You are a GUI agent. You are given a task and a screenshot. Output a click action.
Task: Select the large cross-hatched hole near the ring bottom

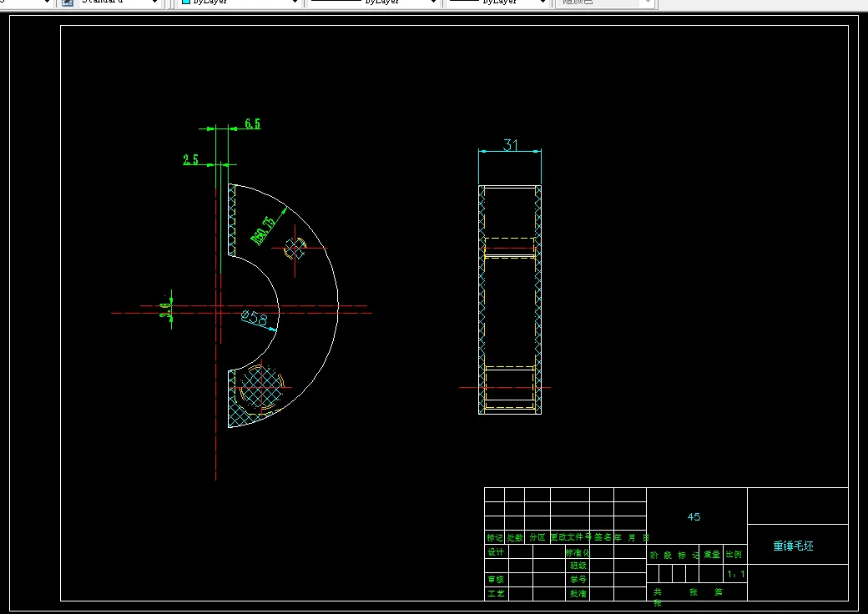(x=261, y=386)
